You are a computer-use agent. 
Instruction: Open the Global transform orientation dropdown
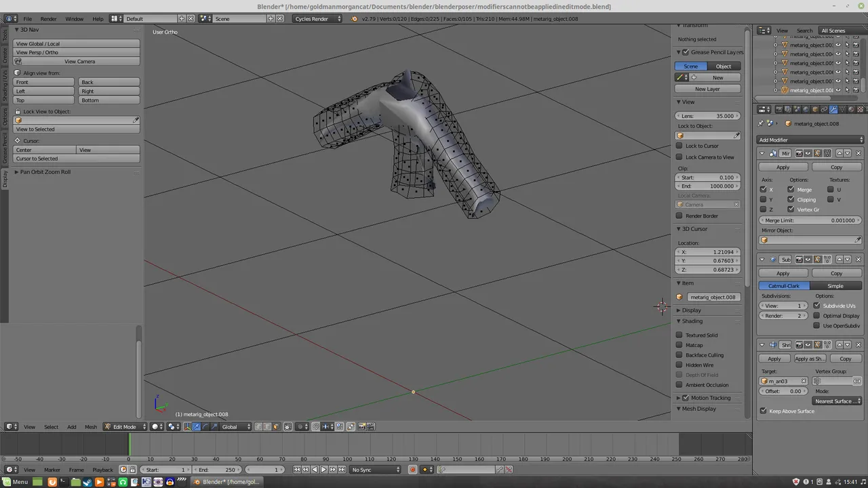click(236, 426)
